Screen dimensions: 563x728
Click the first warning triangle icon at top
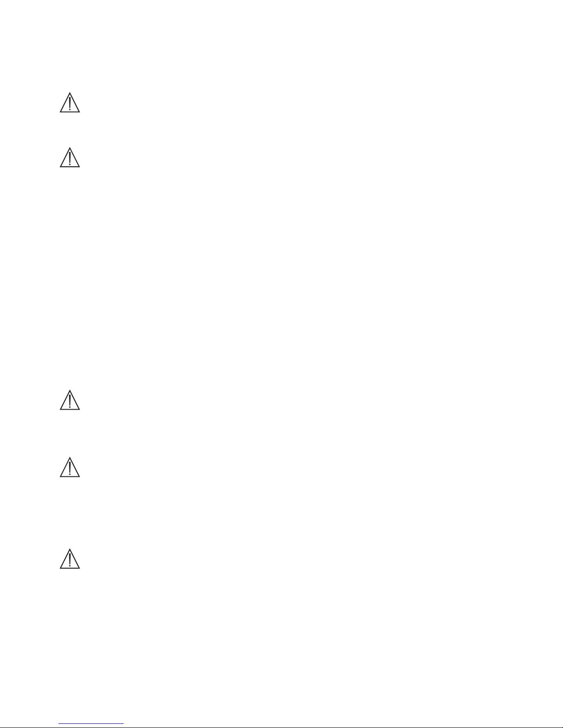pos(70,103)
